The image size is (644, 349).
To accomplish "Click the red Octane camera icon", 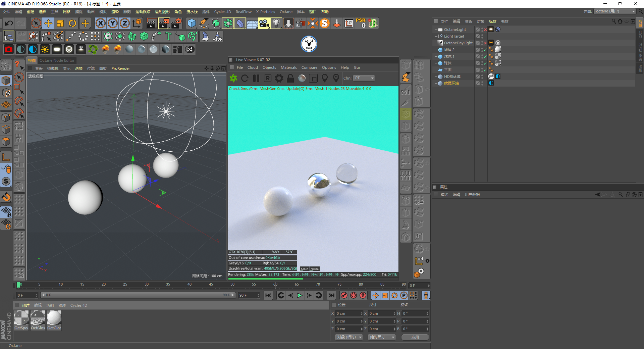I will [x=9, y=49].
